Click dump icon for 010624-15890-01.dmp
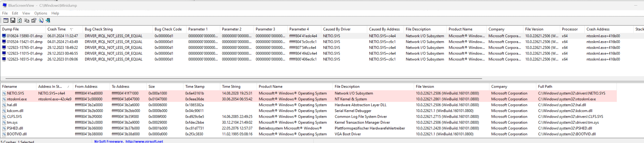The width and height of the screenshot is (644, 143). point(4,36)
